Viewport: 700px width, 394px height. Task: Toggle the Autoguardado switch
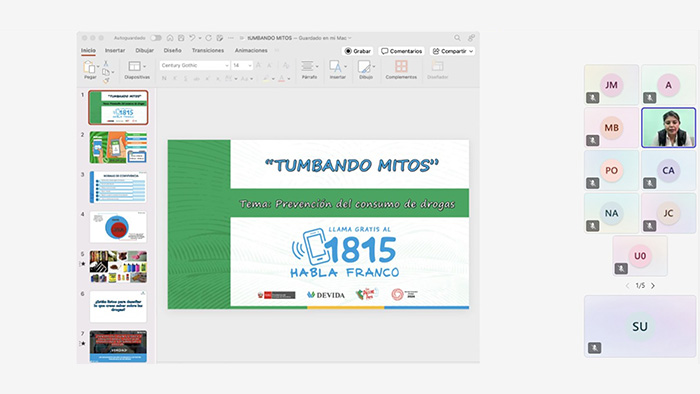coord(156,38)
